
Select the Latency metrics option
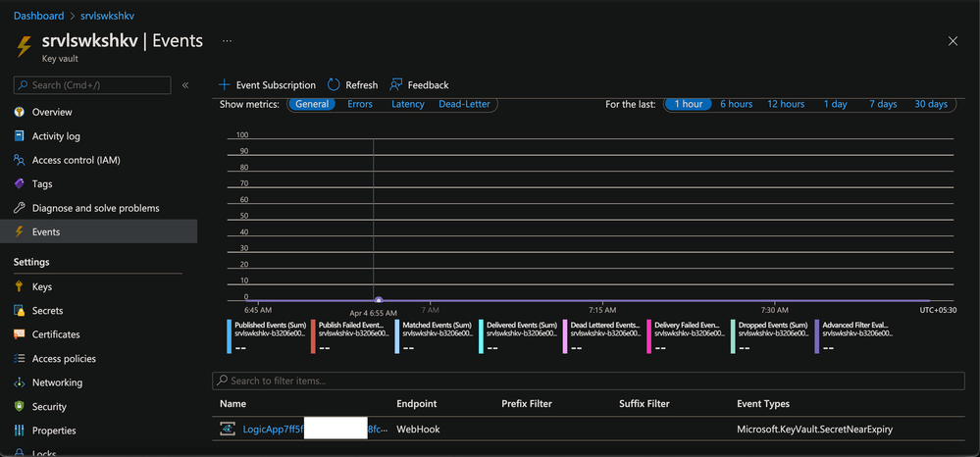coord(408,104)
